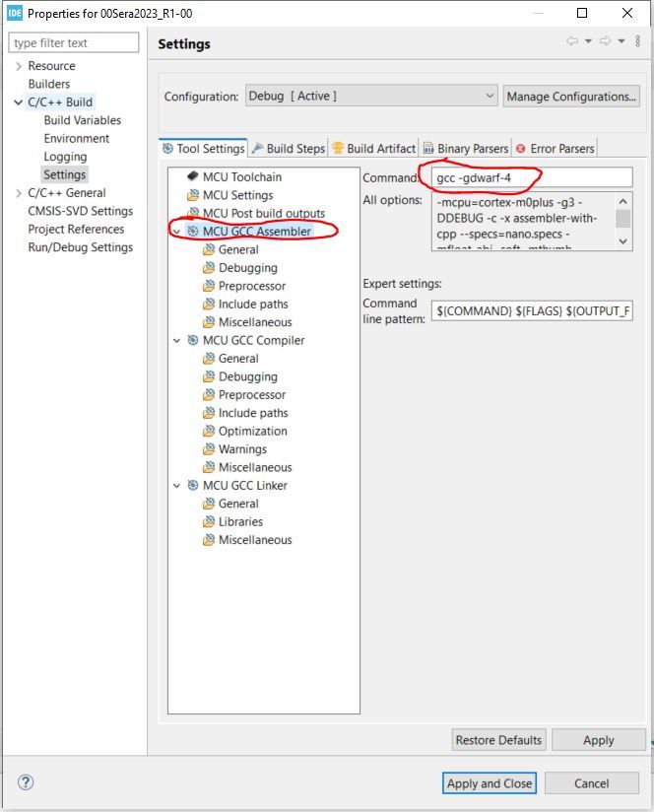Click the Command line pattern field
This screenshot has height=812, width=654.
(x=532, y=310)
